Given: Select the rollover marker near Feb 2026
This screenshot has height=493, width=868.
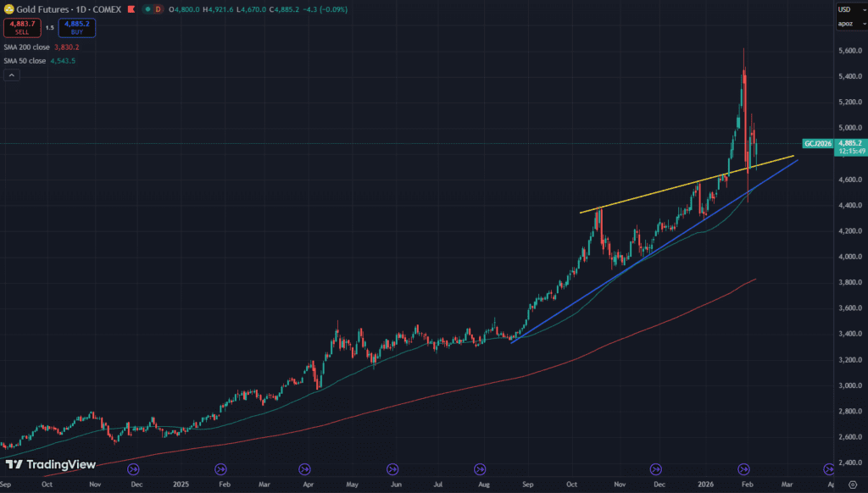Looking at the screenshot, I should pyautogui.click(x=744, y=468).
